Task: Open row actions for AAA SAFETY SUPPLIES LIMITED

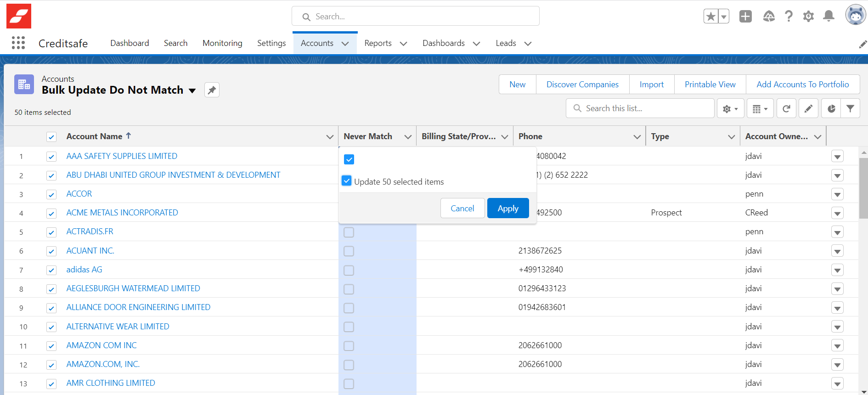Action: (x=837, y=157)
